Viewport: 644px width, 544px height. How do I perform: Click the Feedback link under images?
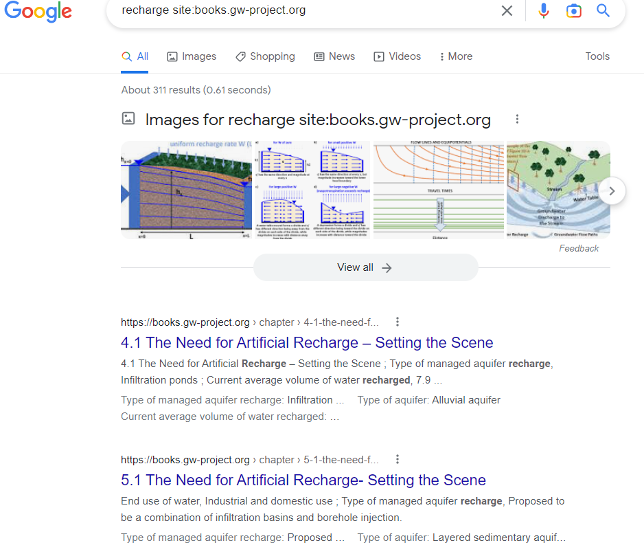coord(579,248)
